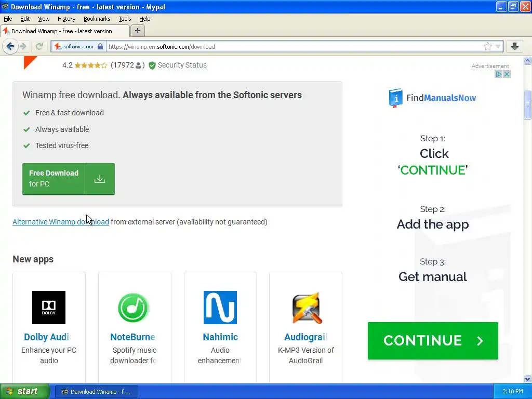The height and width of the screenshot is (399, 532).
Task: Click the scrollbar down arrow
Action: 528,379
